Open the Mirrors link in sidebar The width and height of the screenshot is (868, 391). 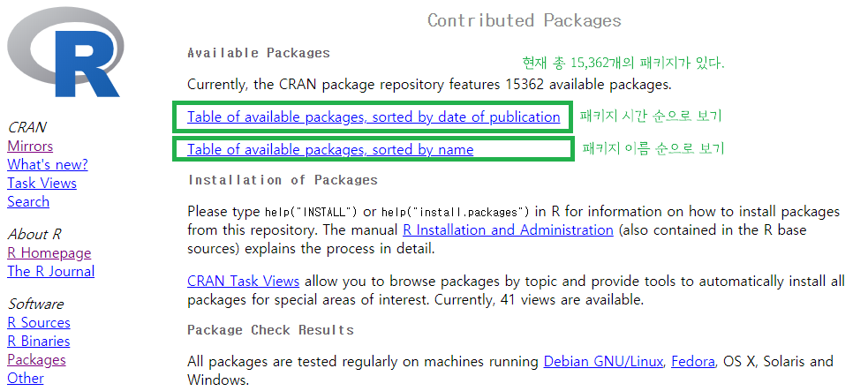click(30, 146)
